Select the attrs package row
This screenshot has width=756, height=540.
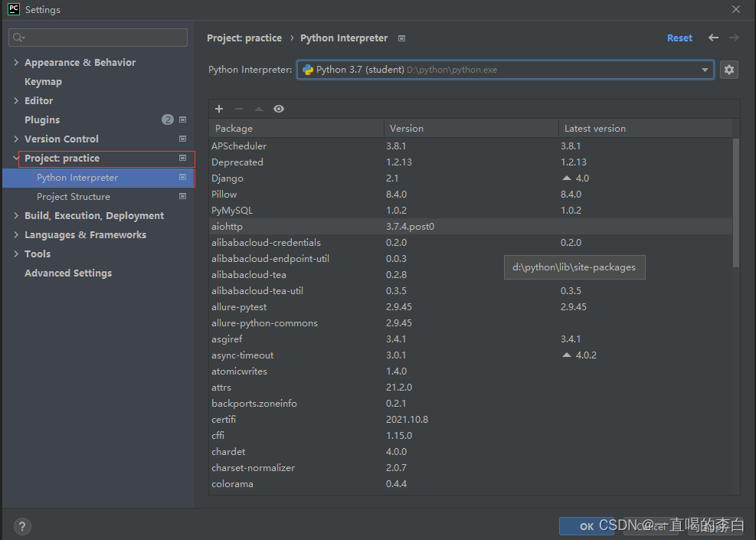click(x=470, y=387)
